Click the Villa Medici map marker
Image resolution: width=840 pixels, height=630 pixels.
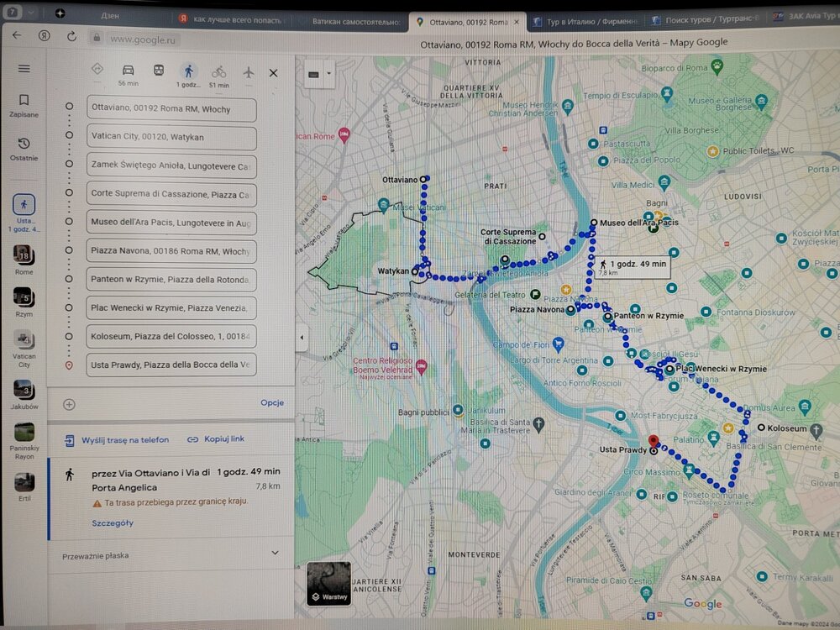point(664,182)
